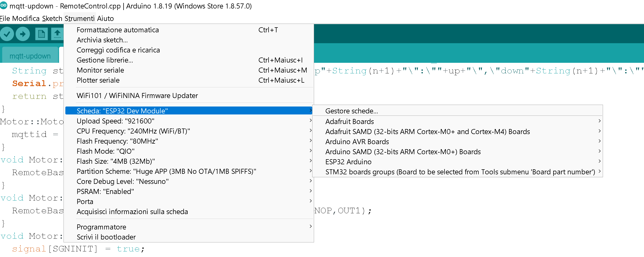Click the Verify checkmark toolbar icon
Viewport: 644px width, 257px height.
(7, 34)
